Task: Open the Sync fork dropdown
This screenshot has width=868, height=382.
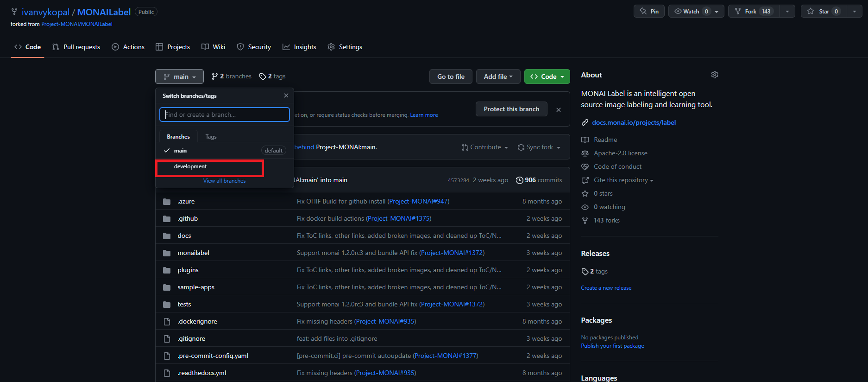Action: 539,147
